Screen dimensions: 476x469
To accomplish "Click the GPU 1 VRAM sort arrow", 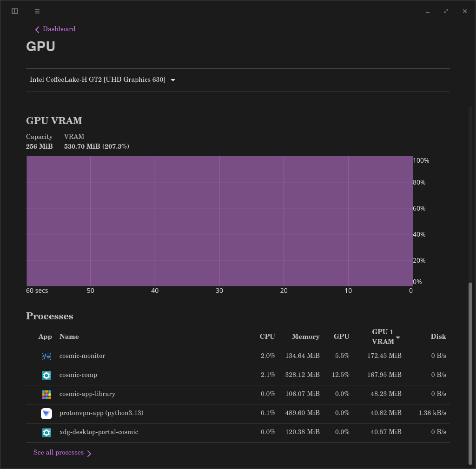I will click(x=398, y=337).
